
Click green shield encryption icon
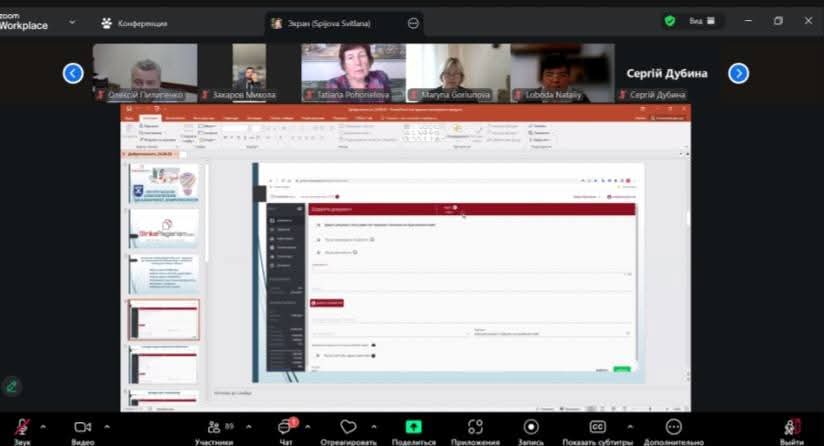[x=670, y=21]
